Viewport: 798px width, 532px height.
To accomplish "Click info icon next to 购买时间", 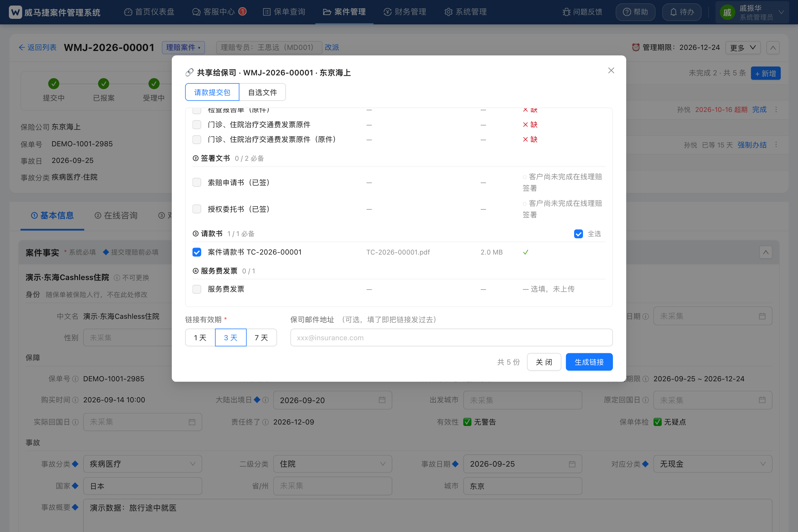I will click(75, 400).
